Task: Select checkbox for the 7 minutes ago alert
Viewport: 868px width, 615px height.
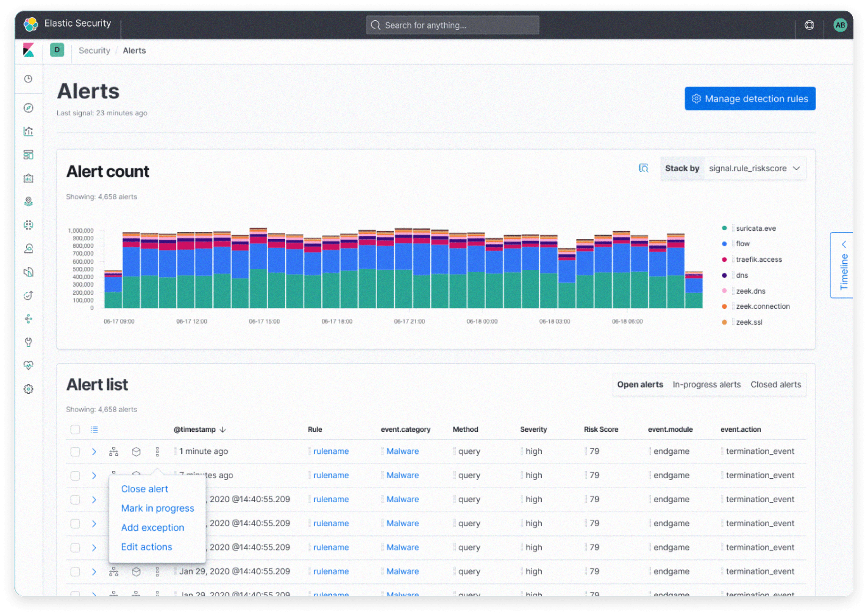Action: click(x=75, y=475)
